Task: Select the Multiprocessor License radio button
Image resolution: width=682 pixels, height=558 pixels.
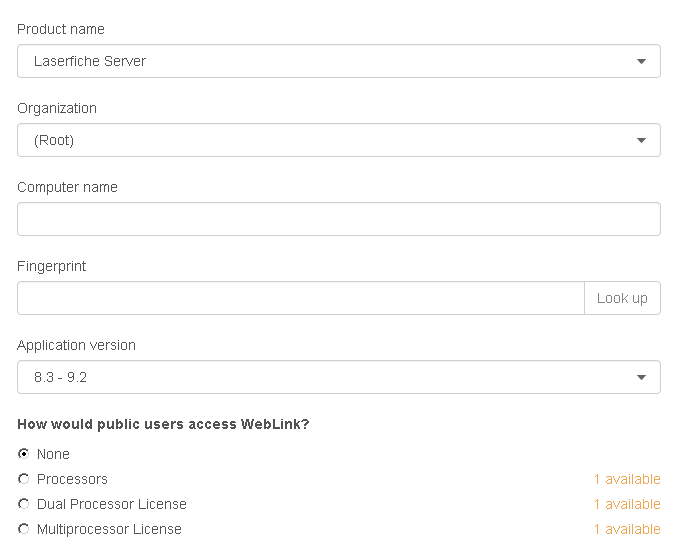Action: [23, 529]
